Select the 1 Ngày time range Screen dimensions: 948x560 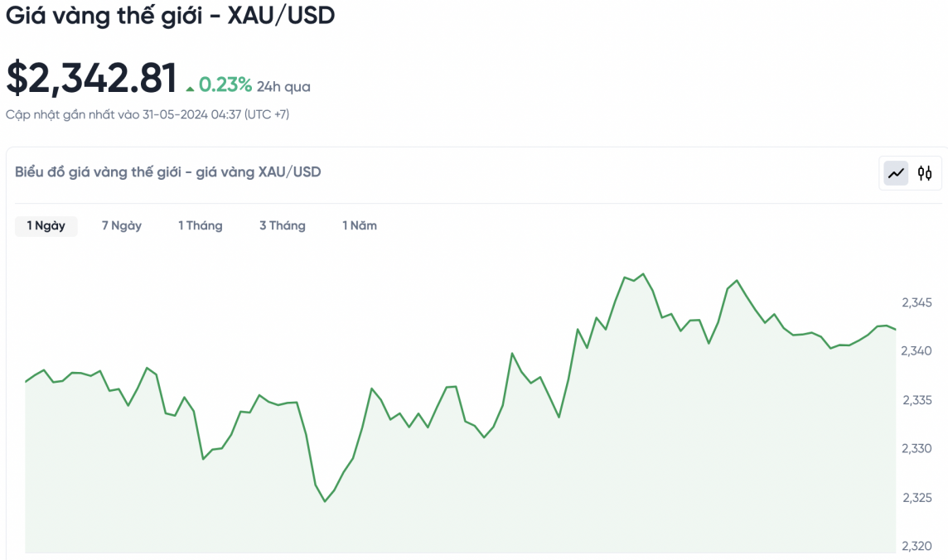point(46,226)
